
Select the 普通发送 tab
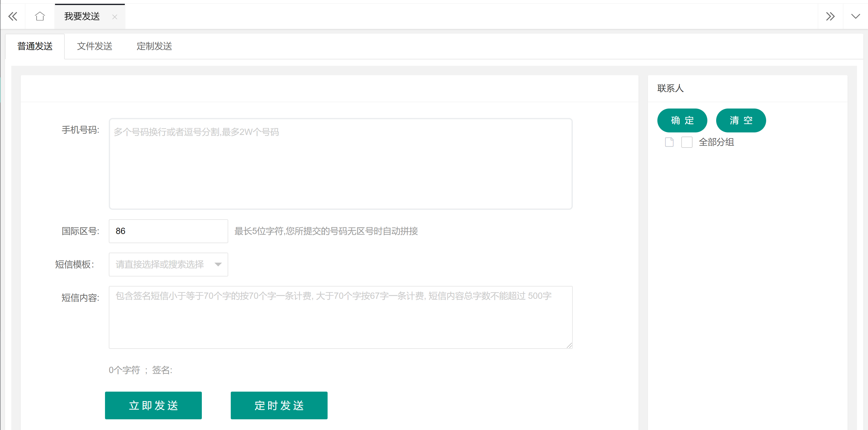pyautogui.click(x=35, y=46)
